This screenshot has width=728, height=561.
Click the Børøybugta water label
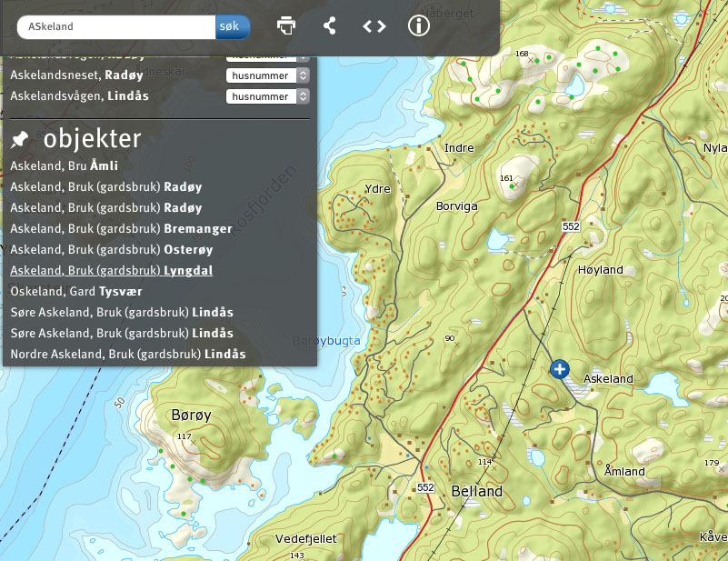pyautogui.click(x=326, y=341)
